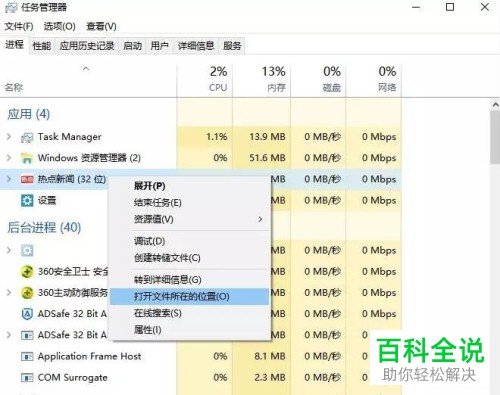Screen dimensions: 500x395
Task: Switch to the 用户 tab
Action: tap(159, 46)
